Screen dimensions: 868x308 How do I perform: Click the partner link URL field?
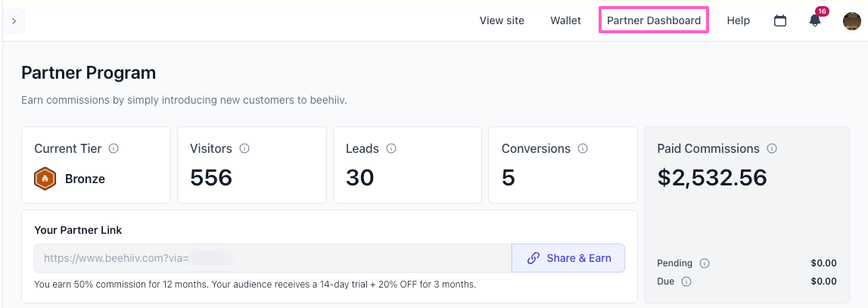(x=272, y=258)
